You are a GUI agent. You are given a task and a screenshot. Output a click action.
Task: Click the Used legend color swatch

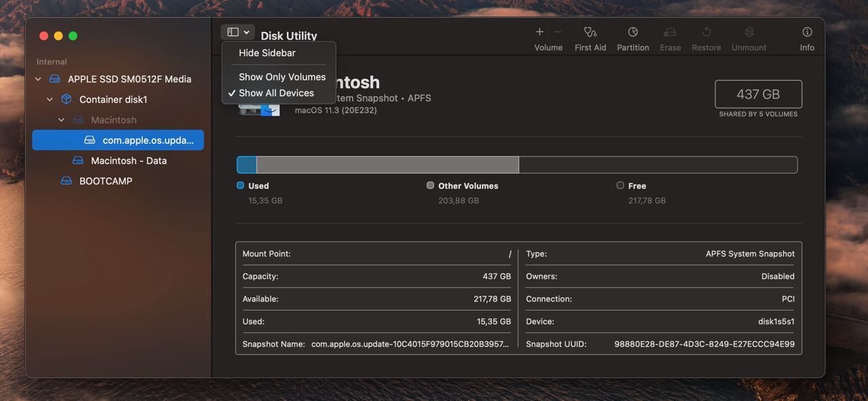(x=240, y=185)
